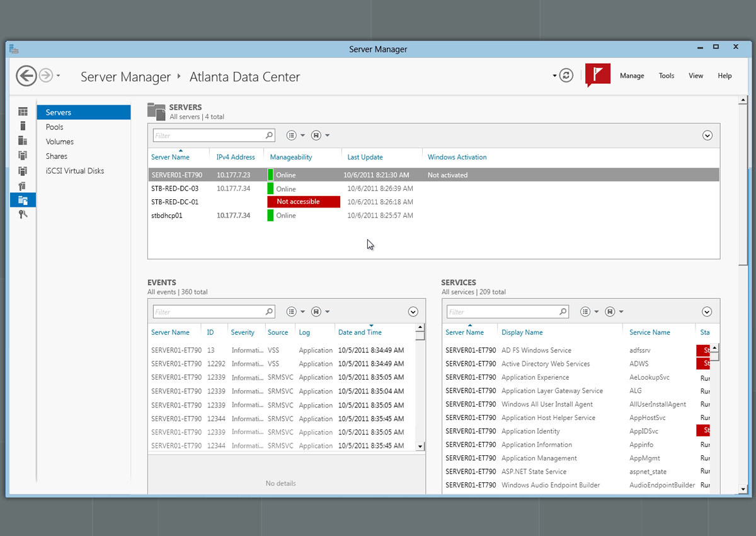Select event ID 12292 row
756x536 pixels.
282,364
